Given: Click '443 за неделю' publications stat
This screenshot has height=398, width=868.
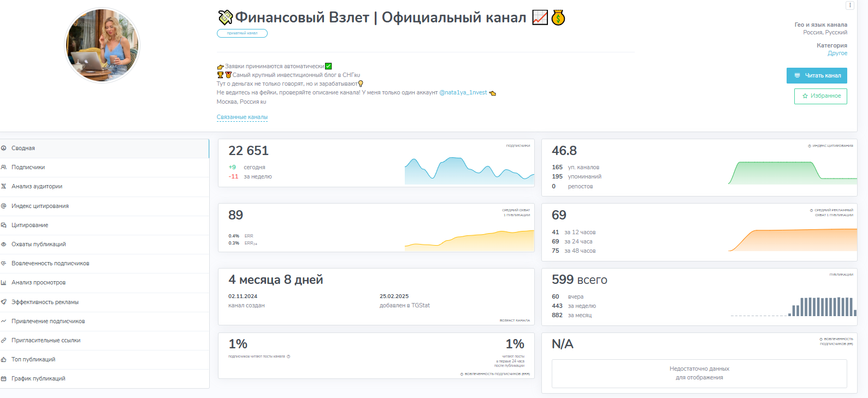Looking at the screenshot, I should [574, 306].
